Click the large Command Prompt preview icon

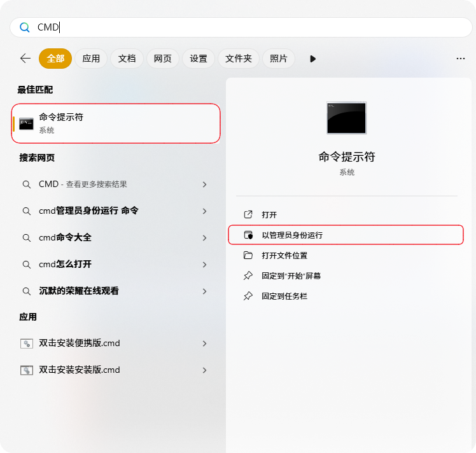click(346, 118)
